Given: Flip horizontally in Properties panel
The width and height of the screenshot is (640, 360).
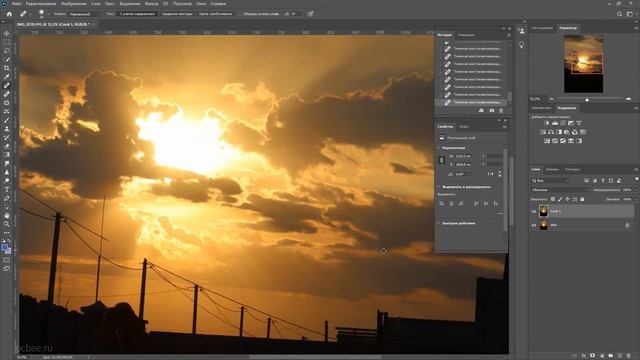Looking at the screenshot, I should click(x=491, y=174).
